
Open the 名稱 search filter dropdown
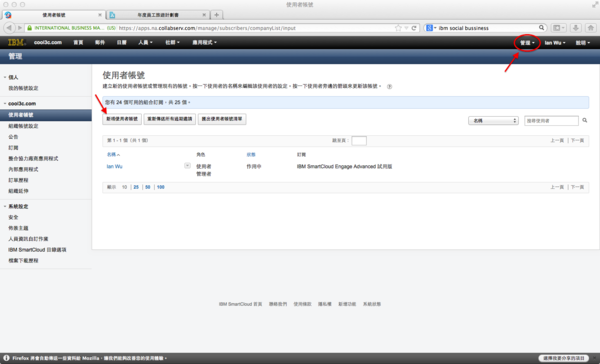coord(493,121)
